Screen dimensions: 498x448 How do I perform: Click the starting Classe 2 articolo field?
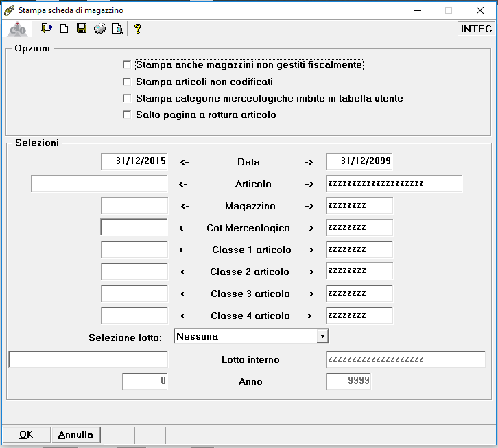click(x=134, y=272)
